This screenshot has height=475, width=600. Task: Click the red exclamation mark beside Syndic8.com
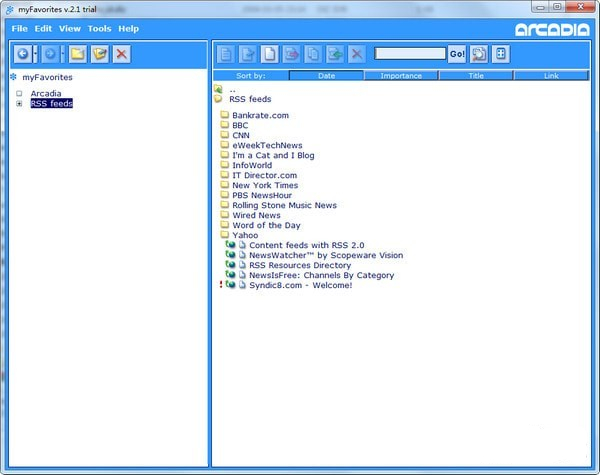221,285
